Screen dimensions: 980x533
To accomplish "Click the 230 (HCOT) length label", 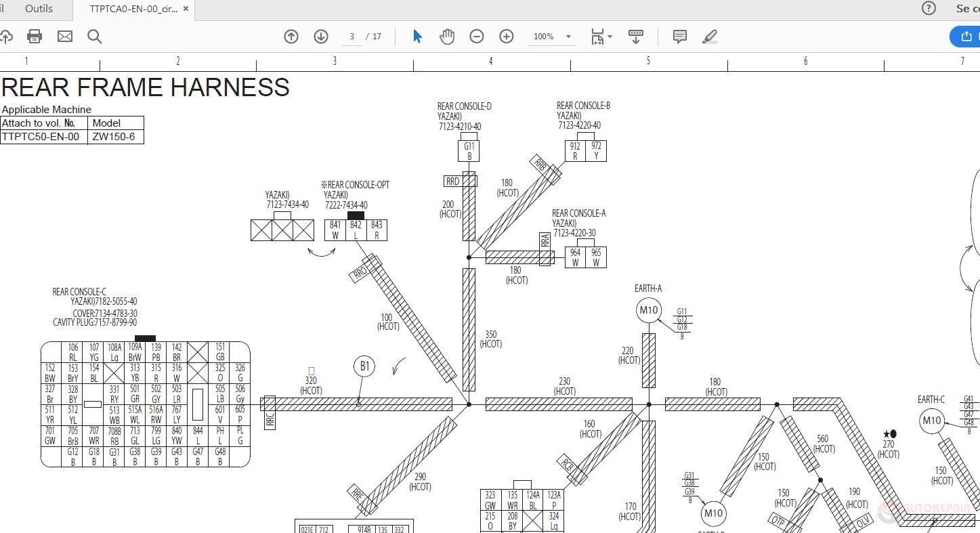I will point(565,386).
